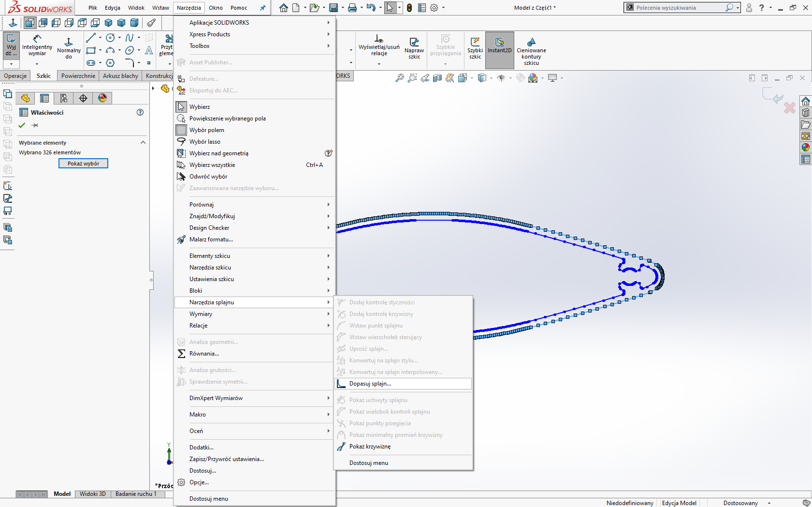Choose Pokaż krzywiznę from submenu

coord(403,447)
